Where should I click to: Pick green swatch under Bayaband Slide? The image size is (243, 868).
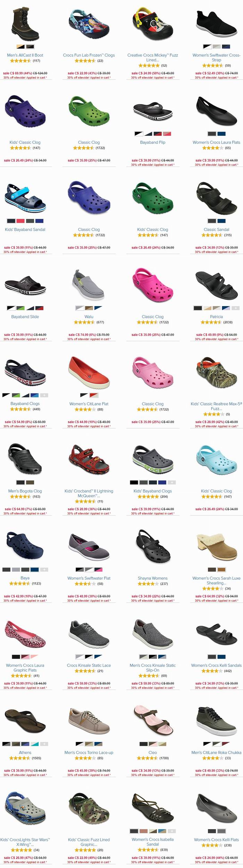(20, 308)
